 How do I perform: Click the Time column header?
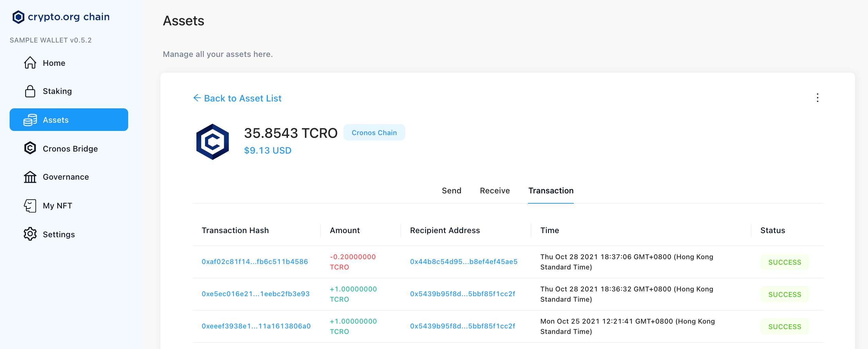(x=550, y=230)
